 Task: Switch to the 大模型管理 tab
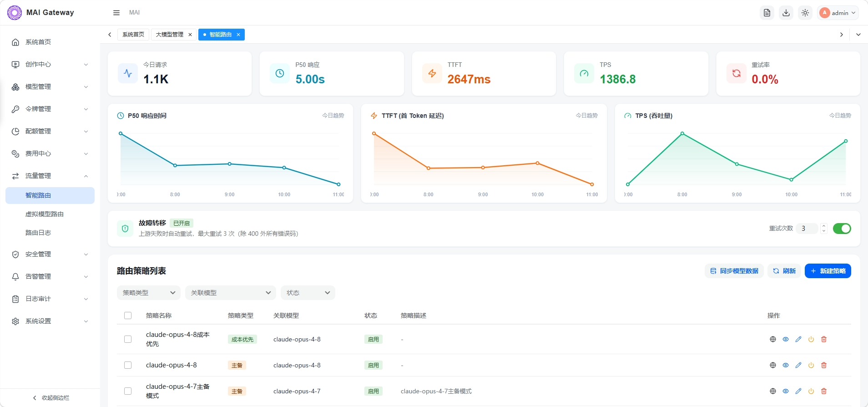170,35
